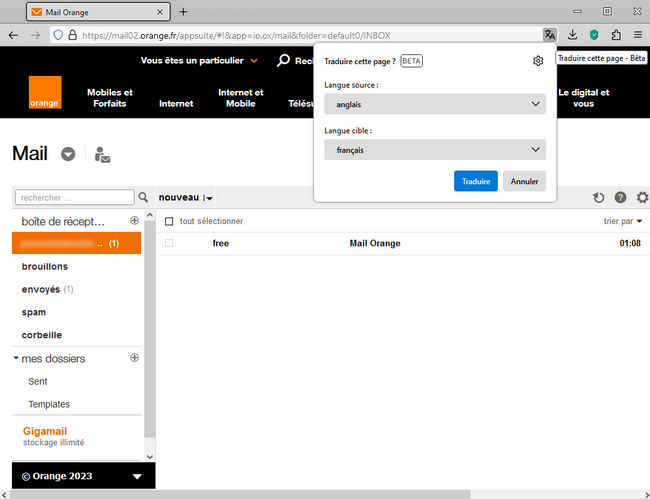Open the Mail Orange message from free
Image resolution: width=650 pixels, height=499 pixels.
[375, 243]
